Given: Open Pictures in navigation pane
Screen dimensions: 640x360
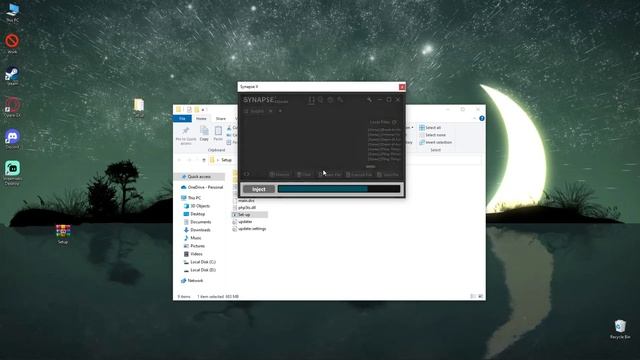Looking at the screenshot, I should 194,246.
